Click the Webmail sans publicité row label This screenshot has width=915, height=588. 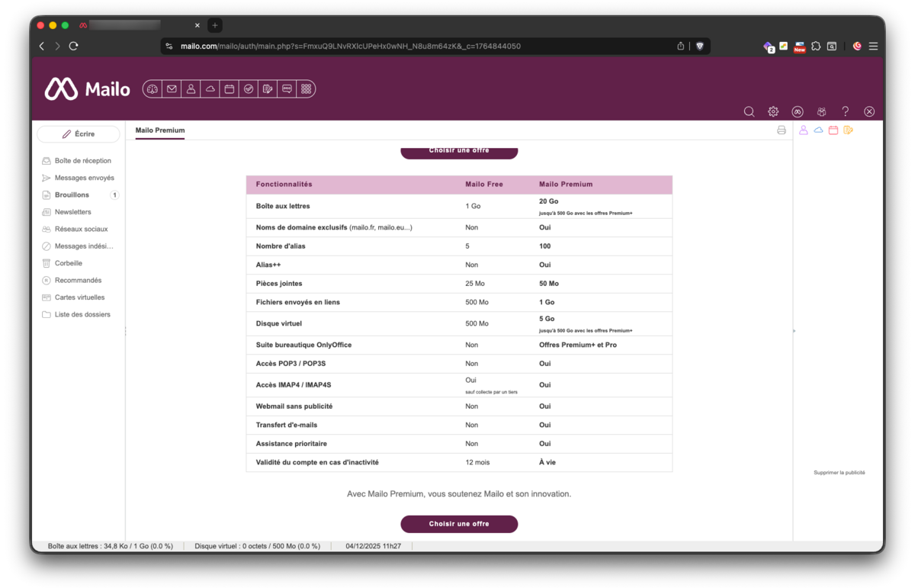click(x=294, y=406)
